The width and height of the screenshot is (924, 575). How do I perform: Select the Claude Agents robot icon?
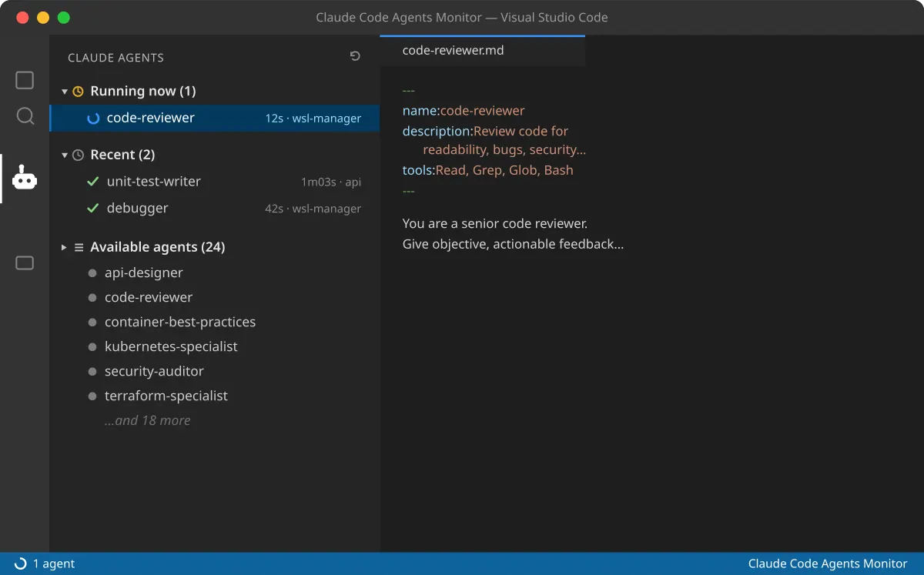(x=25, y=178)
